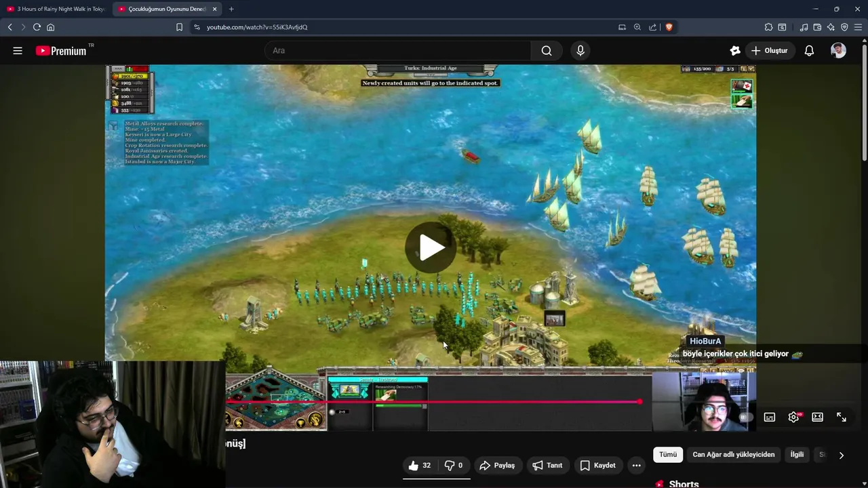Open the browser main menu

[x=858, y=27]
